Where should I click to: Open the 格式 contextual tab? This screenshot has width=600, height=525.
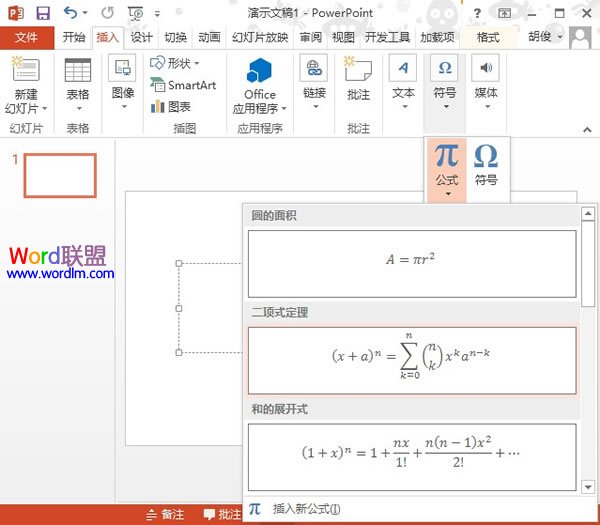tap(488, 38)
